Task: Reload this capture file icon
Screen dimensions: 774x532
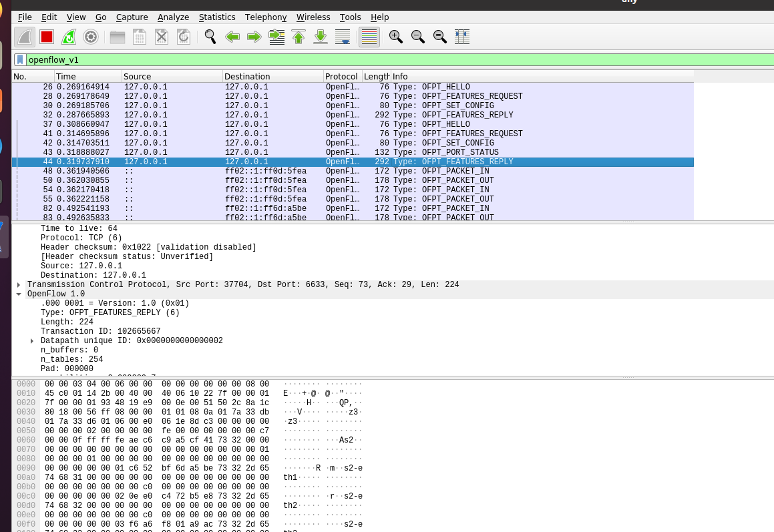Action: coord(184,37)
